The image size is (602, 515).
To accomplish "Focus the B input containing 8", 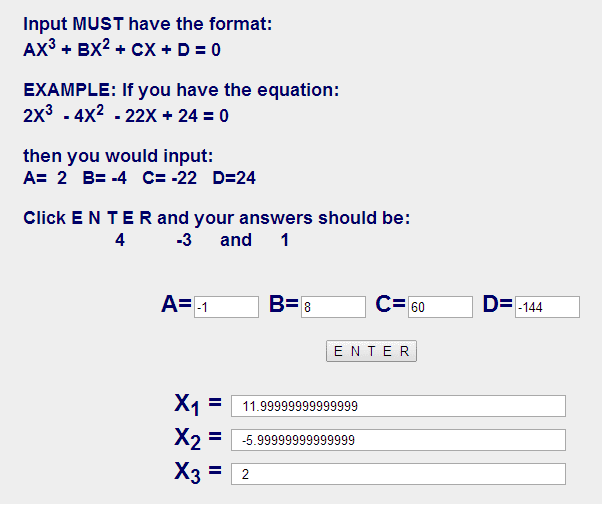I will (x=333, y=307).
